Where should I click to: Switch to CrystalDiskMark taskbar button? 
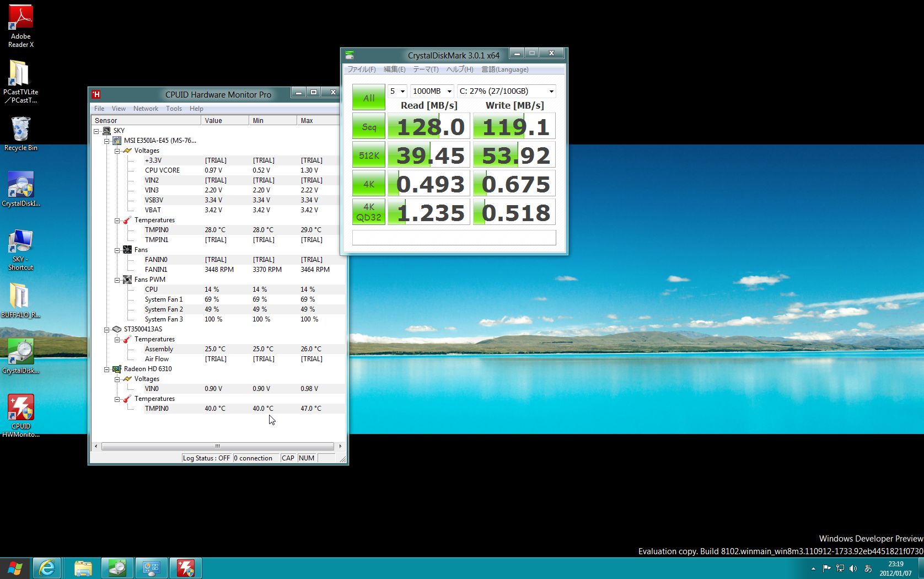tap(117, 568)
